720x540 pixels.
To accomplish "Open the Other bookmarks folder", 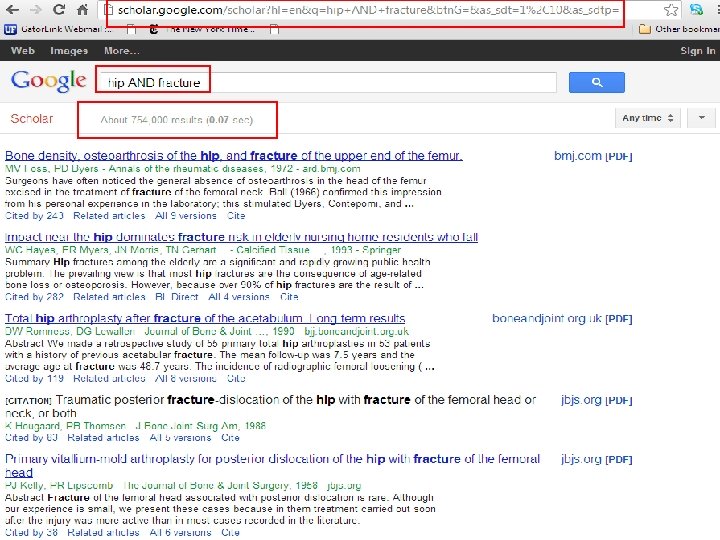I will point(679,29).
